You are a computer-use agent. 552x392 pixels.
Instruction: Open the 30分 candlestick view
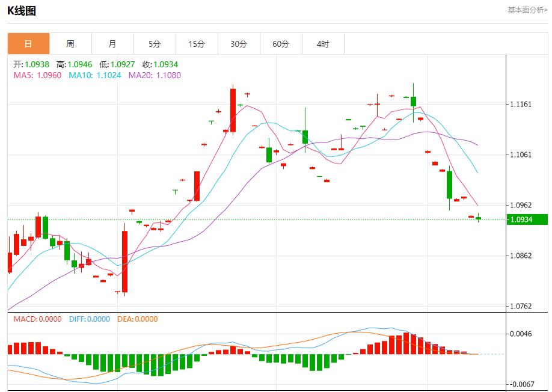pos(238,43)
